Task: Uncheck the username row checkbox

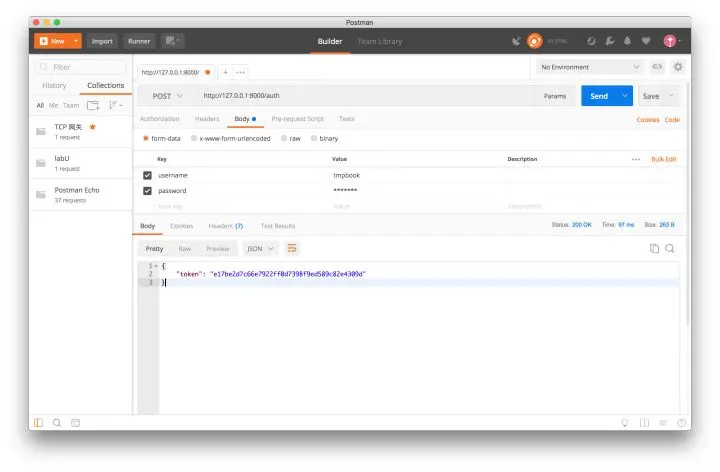Action: pyautogui.click(x=147, y=175)
